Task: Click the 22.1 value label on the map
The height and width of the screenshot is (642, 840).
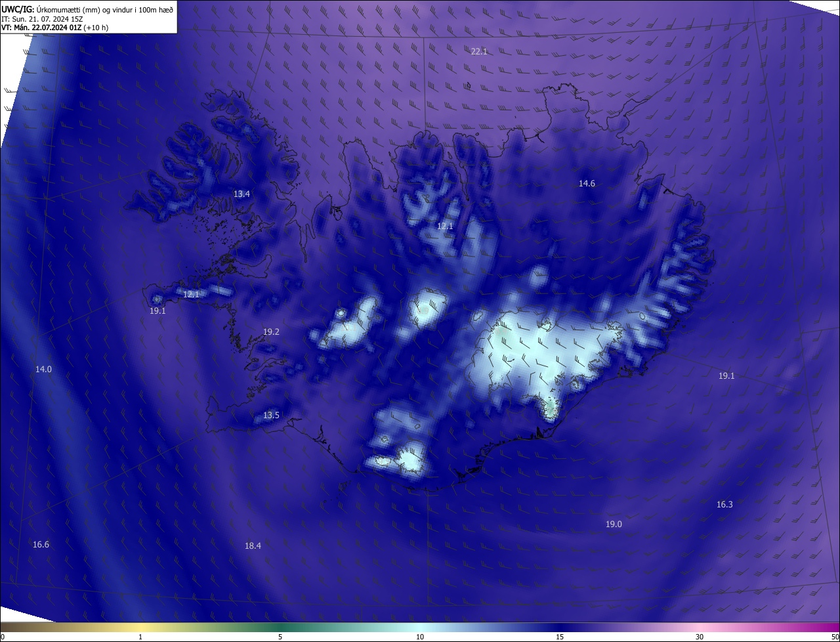Action: pos(479,51)
